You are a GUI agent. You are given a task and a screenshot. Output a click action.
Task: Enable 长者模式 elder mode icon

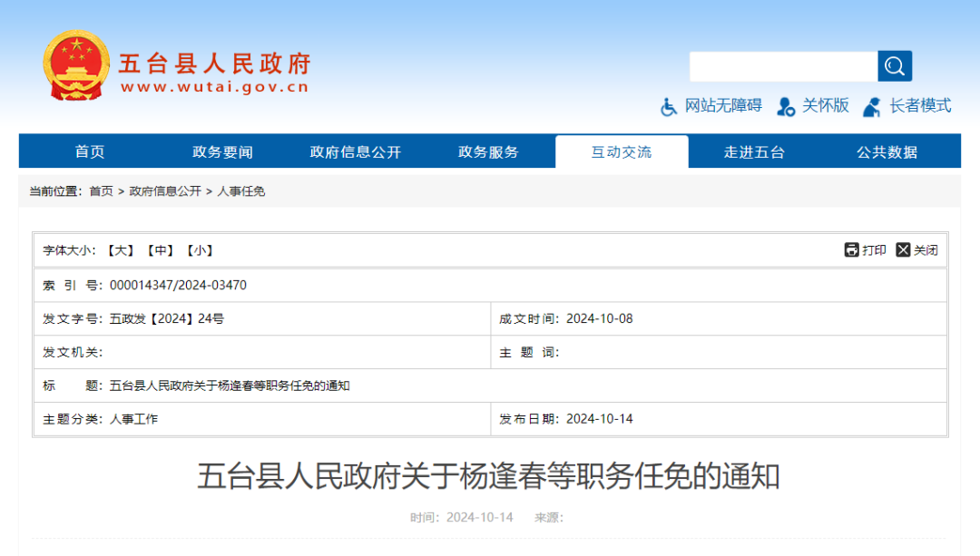point(871,106)
